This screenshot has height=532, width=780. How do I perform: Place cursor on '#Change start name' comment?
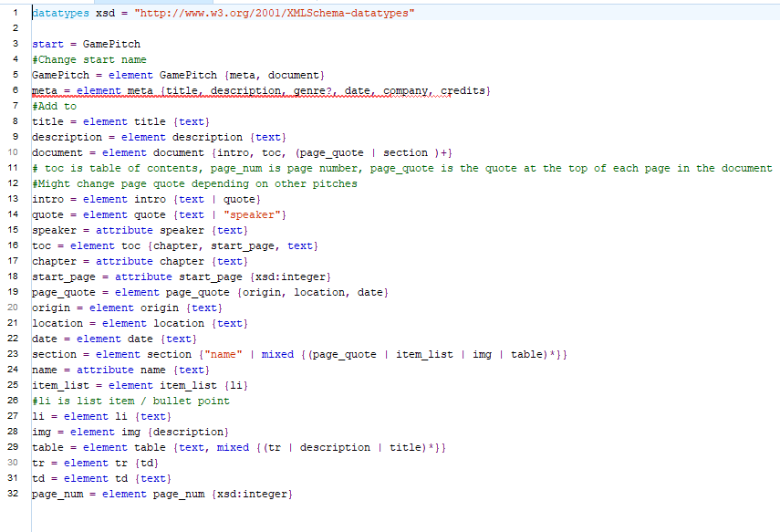click(88, 59)
